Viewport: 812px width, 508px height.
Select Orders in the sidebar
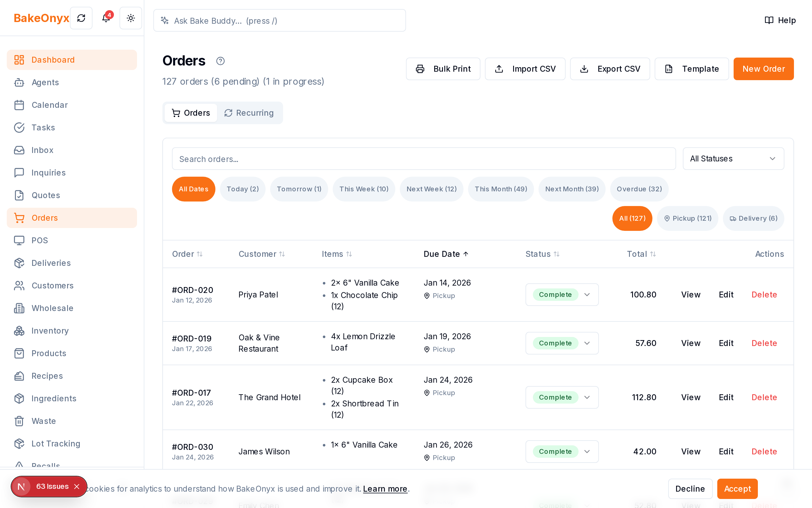click(x=72, y=218)
